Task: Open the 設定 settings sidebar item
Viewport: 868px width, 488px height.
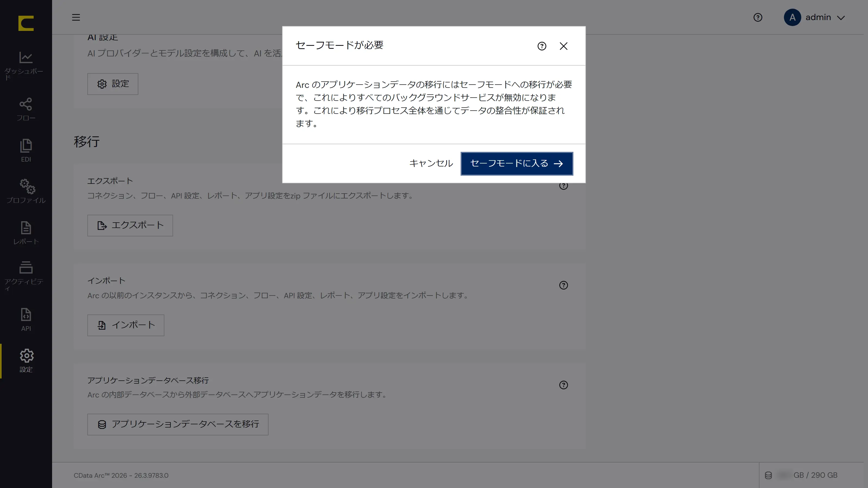Action: pyautogui.click(x=26, y=361)
